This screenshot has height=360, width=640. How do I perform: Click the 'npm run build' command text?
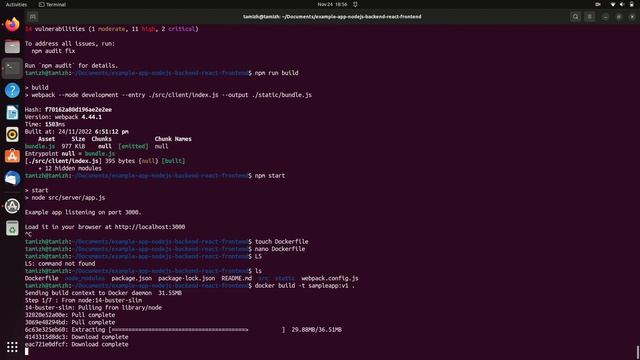276,73
